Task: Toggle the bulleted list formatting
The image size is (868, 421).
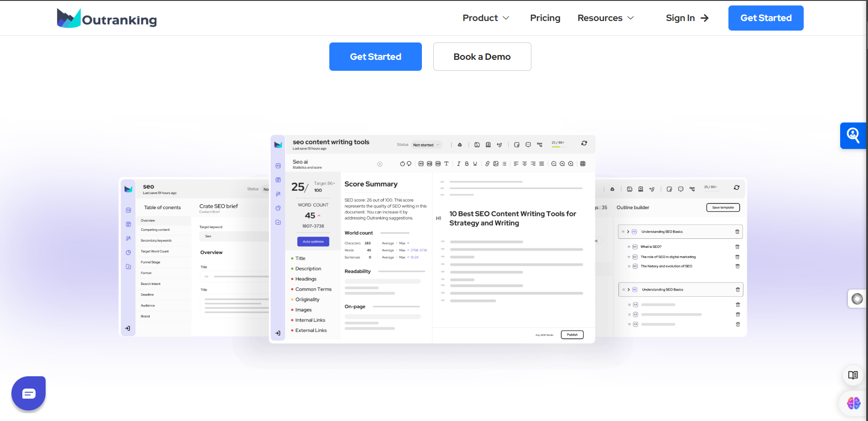Action: pyautogui.click(x=504, y=164)
